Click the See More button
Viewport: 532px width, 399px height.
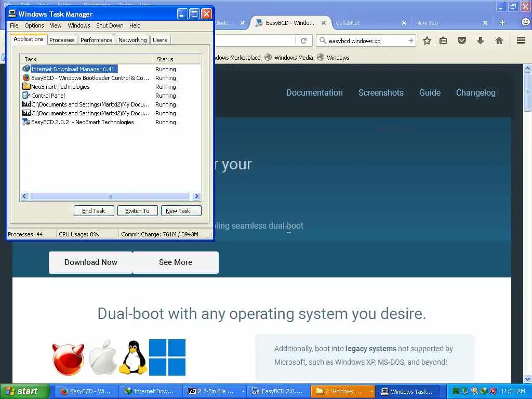[x=176, y=262]
